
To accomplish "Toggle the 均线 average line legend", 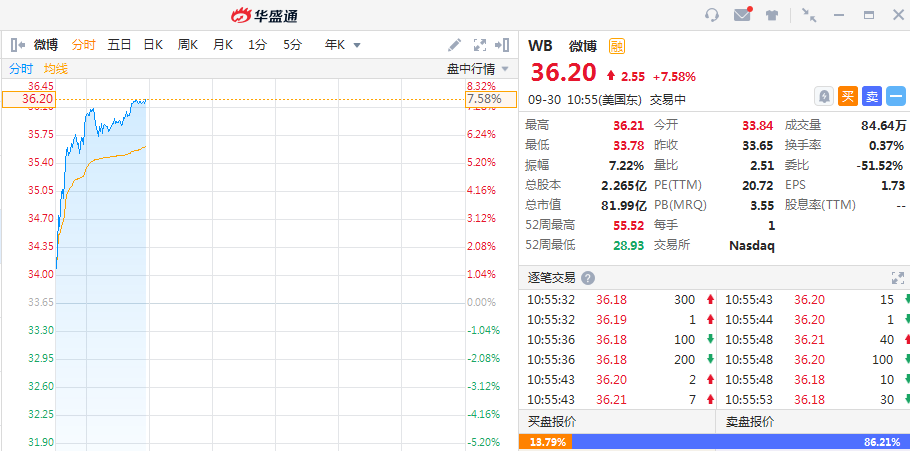I will (56, 69).
